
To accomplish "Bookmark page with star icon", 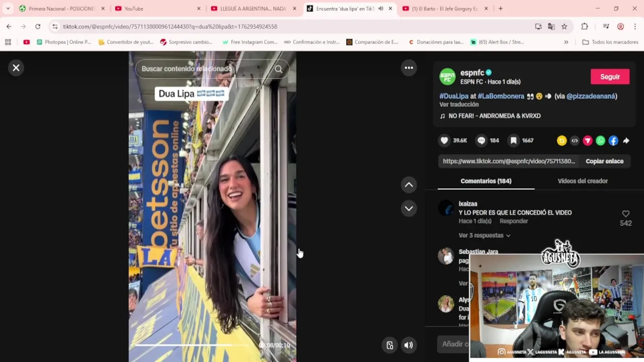I will (564, 26).
